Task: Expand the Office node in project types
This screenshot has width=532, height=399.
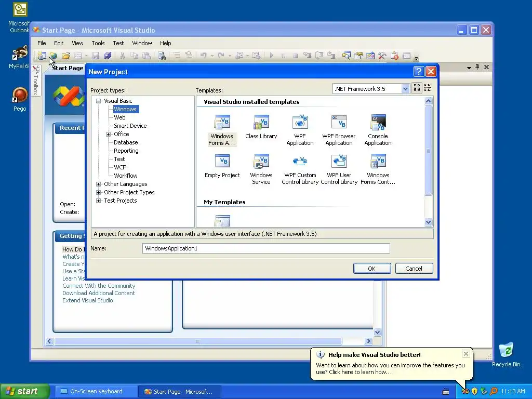Action: [108, 134]
